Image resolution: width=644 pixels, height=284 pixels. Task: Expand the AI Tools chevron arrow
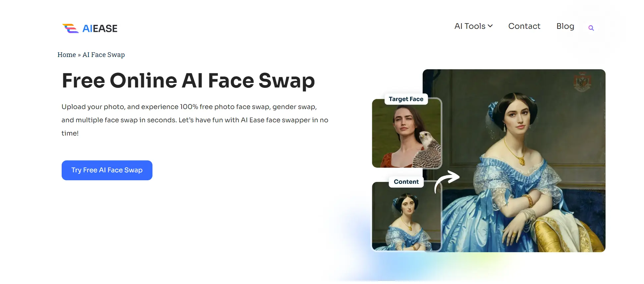[490, 26]
